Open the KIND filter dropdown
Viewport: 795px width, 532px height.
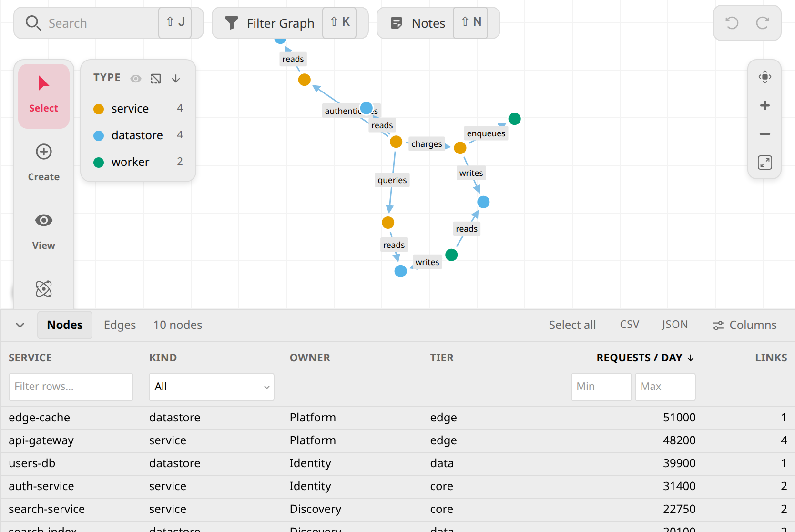(x=212, y=387)
